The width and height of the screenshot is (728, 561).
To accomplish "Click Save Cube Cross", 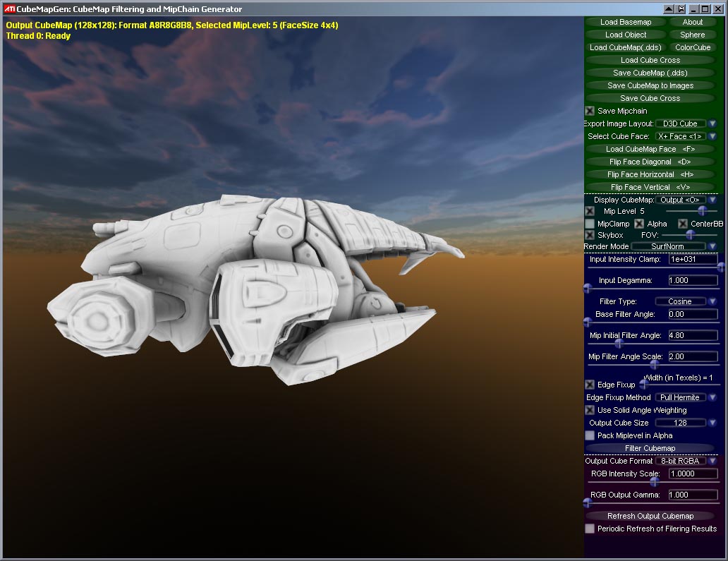I will click(x=650, y=98).
